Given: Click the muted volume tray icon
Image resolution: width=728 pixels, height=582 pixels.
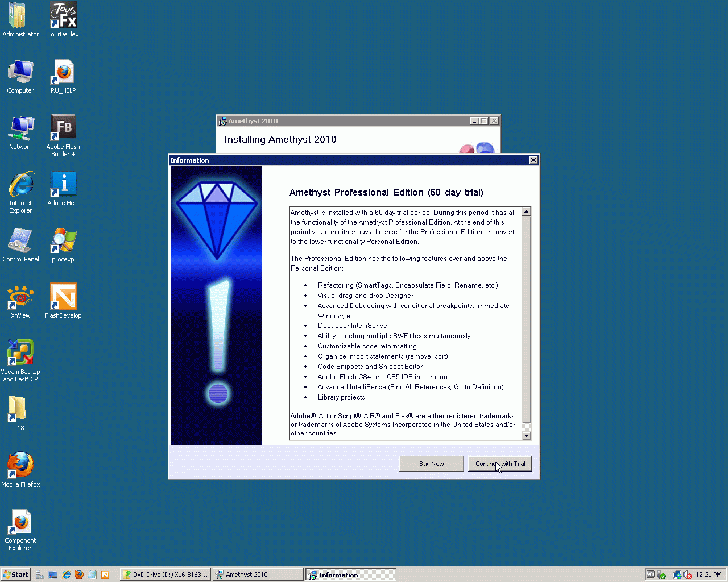Looking at the screenshot, I should 688,575.
